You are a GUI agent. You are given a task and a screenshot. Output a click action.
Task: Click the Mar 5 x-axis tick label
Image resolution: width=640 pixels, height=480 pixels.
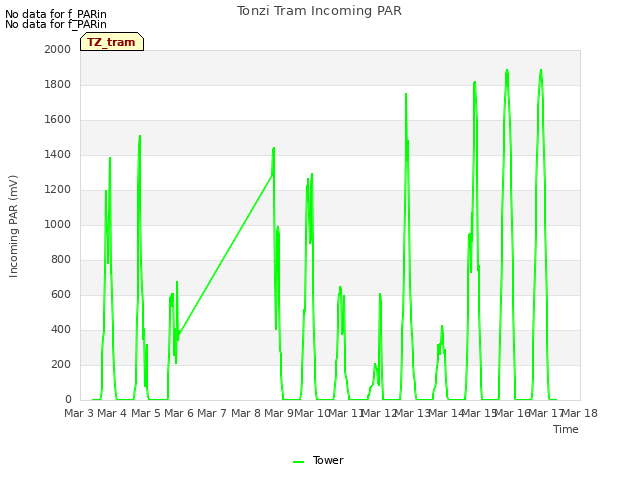tap(145, 413)
